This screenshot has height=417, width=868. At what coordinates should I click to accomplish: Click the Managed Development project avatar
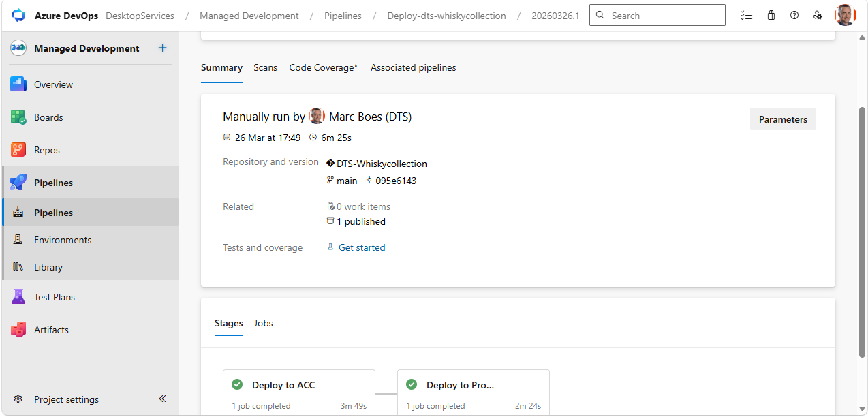pos(18,48)
